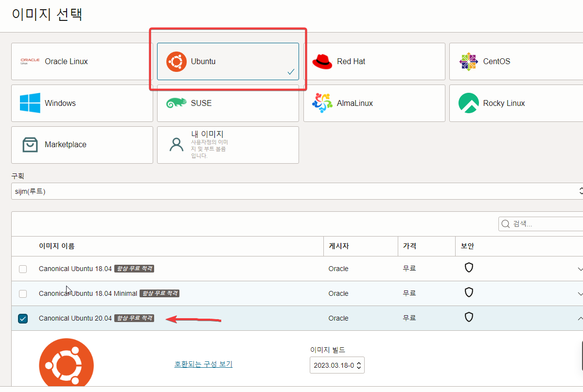Click the shield icon for Ubuntu 18.04 Minimal
This screenshot has width=583, height=392.
point(469,292)
